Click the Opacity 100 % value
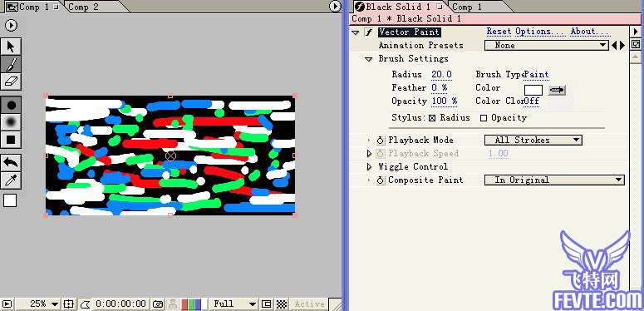 coord(445,101)
